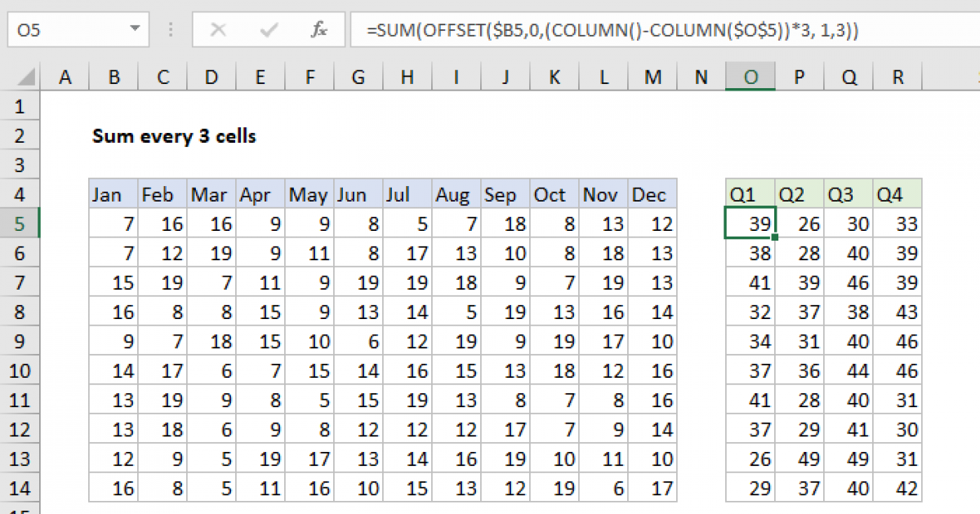Select cell O5 containing 39
Viewport: 980px width, 514px height.
click(751, 224)
